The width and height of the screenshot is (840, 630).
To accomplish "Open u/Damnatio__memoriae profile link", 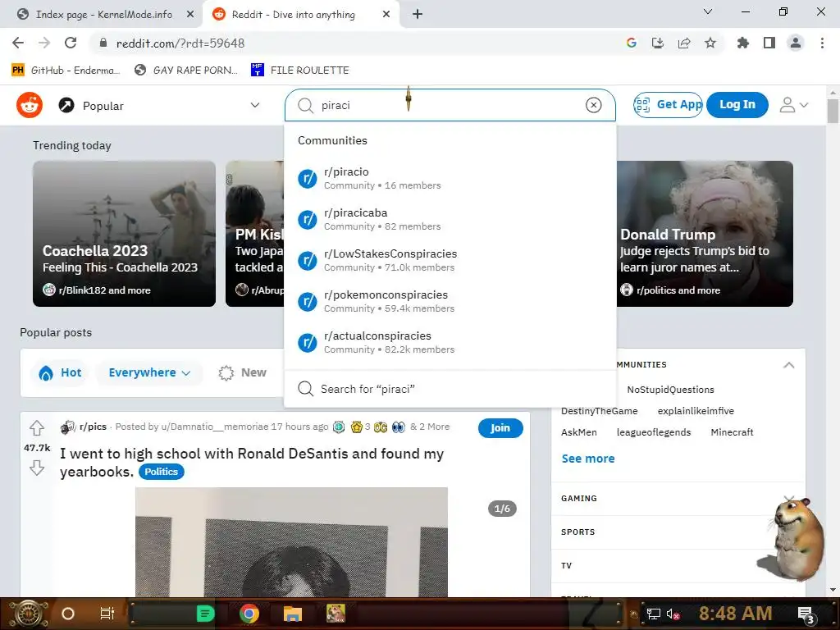I will pyautogui.click(x=214, y=427).
